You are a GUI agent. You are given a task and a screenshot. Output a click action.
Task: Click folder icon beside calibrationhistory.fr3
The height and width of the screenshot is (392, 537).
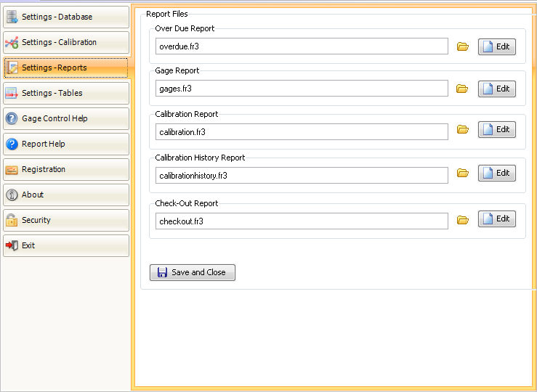tap(462, 173)
